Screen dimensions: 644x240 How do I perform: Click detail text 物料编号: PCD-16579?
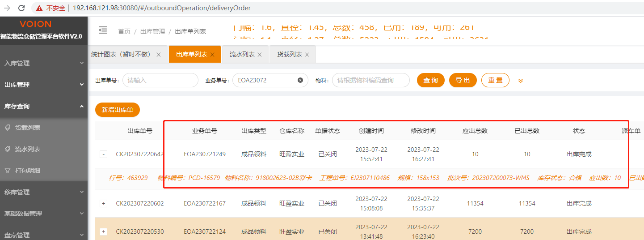(x=189, y=178)
